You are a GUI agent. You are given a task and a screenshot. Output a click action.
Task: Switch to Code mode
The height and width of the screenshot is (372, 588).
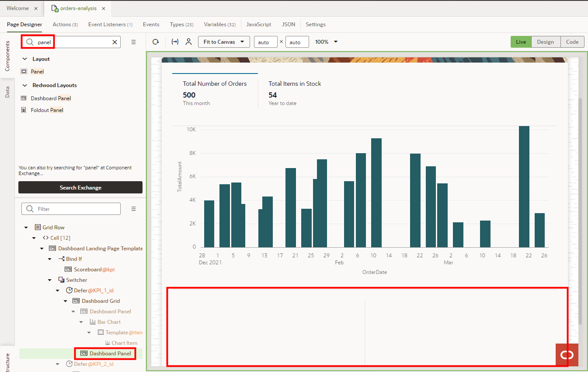tap(572, 42)
